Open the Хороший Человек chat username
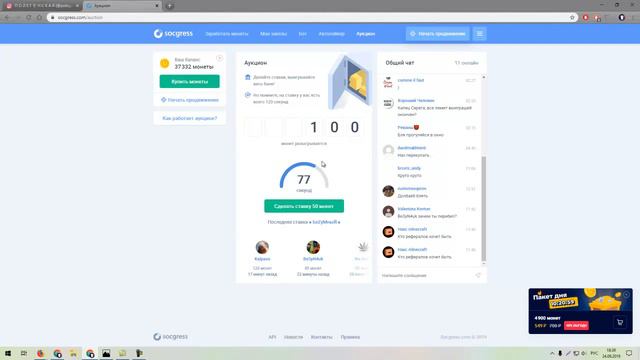Image resolution: width=640 pixels, height=360 pixels. pos(416,100)
